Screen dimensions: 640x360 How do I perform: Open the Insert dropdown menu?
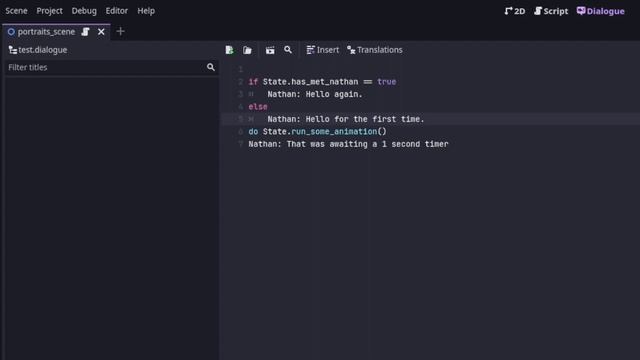[322, 50]
